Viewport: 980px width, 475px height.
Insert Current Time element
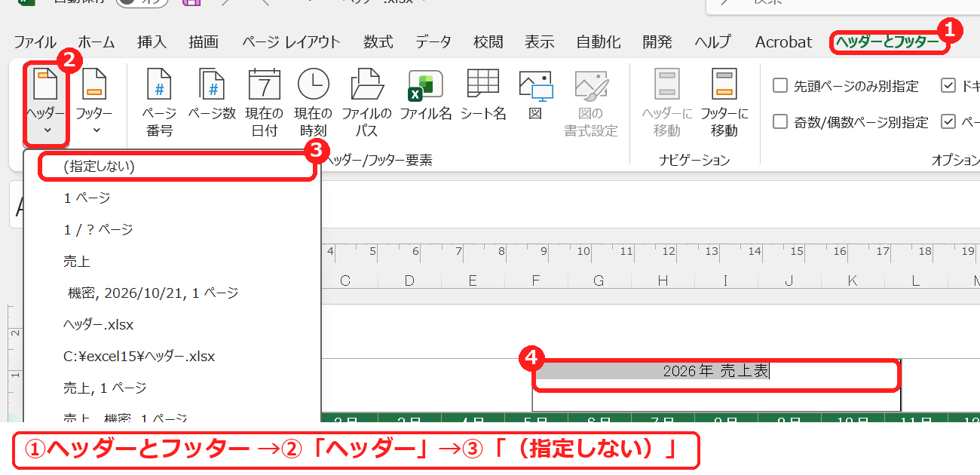pyautogui.click(x=313, y=104)
